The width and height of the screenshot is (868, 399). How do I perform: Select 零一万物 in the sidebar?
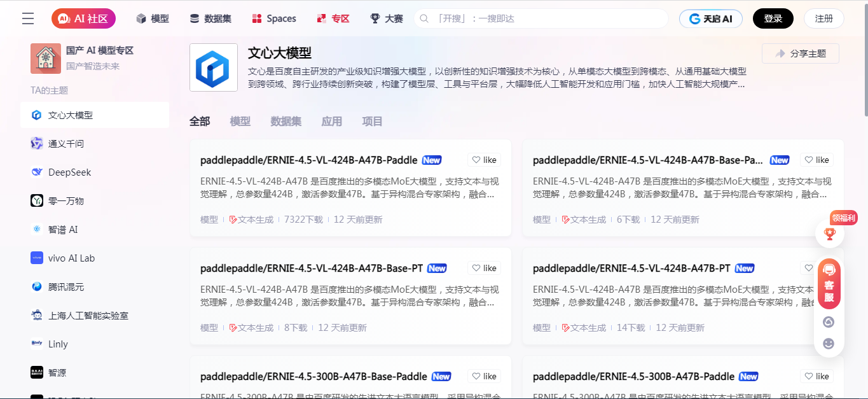pos(95,201)
